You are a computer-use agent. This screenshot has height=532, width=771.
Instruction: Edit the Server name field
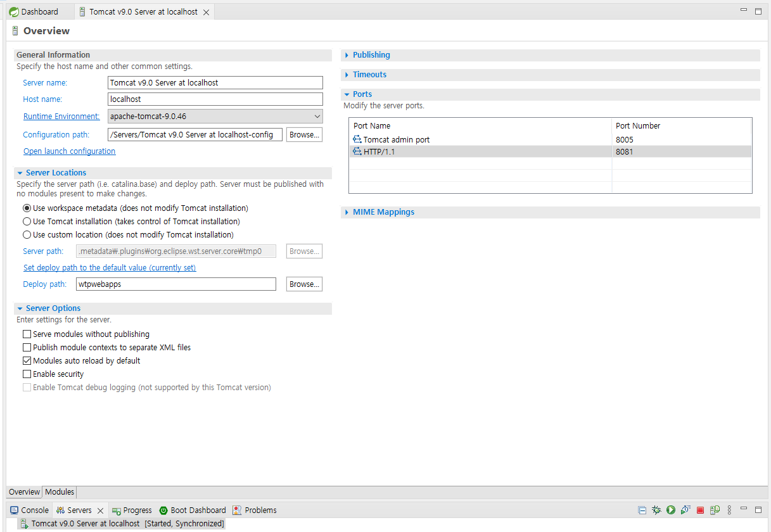coord(215,82)
